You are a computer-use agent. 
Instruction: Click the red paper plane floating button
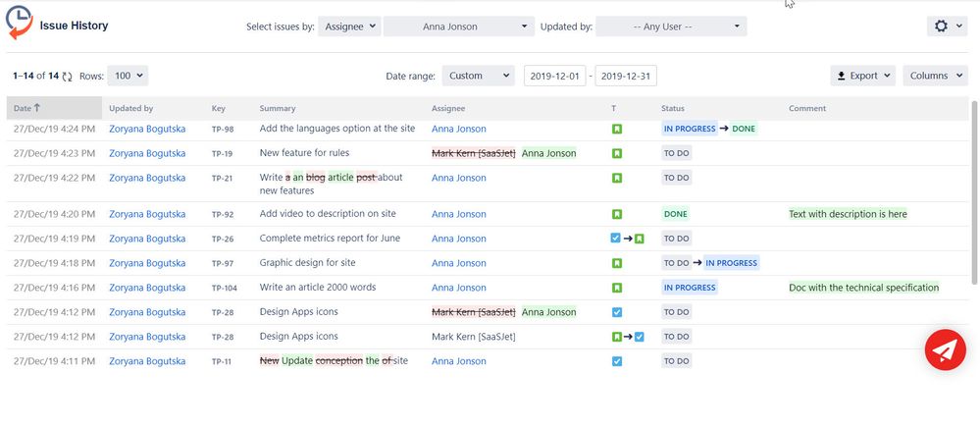pos(945,349)
